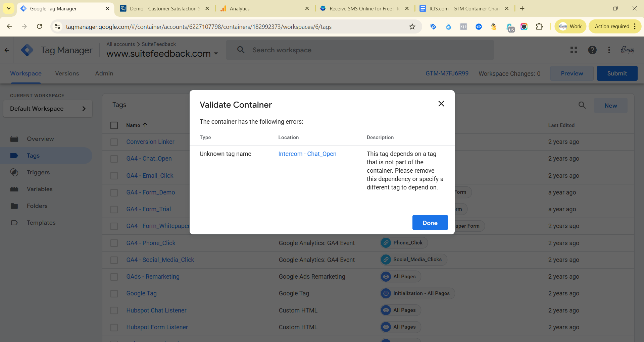Image resolution: width=644 pixels, height=342 pixels.
Task: Check the Google Tag row checkbox
Action: click(114, 294)
